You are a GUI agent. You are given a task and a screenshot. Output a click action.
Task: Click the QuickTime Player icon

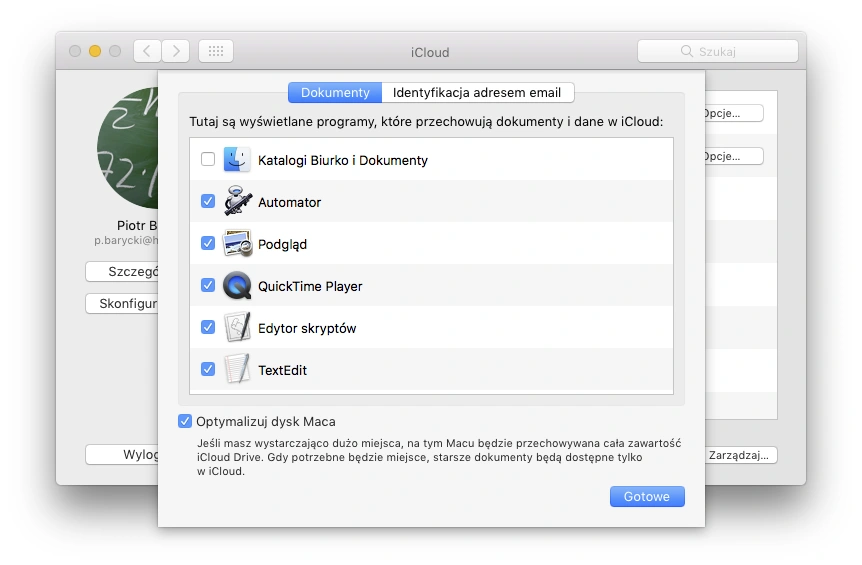tap(237, 286)
